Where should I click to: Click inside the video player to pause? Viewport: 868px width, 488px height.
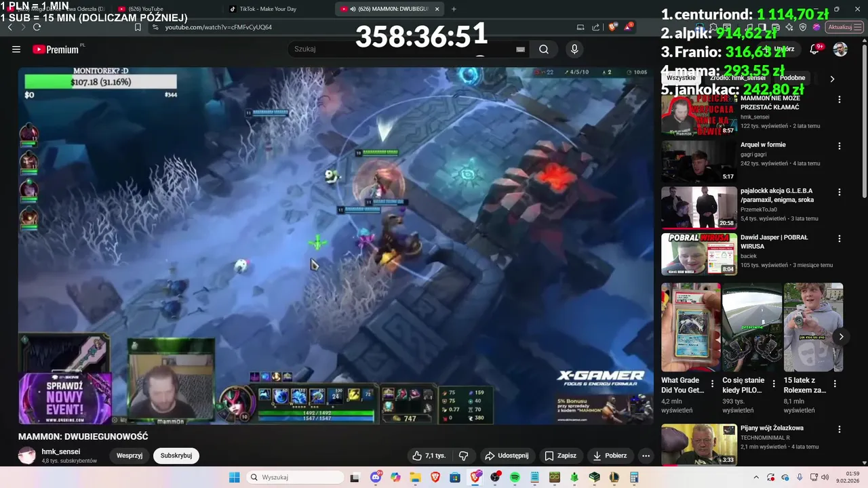(x=336, y=245)
